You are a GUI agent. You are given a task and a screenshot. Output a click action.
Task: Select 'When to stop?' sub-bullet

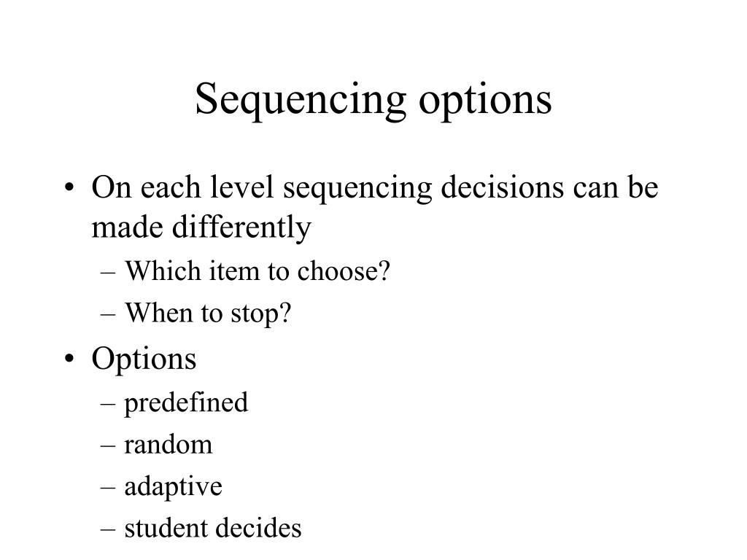pyautogui.click(x=208, y=314)
